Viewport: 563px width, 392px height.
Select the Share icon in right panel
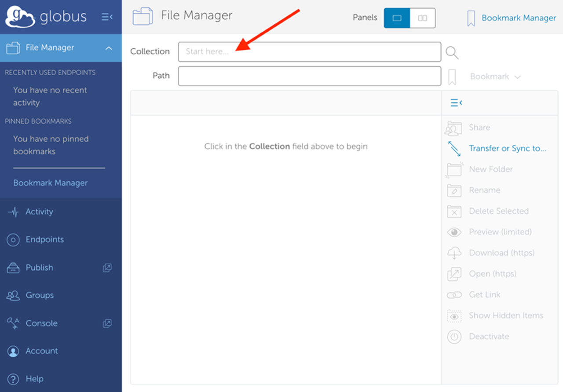454,128
